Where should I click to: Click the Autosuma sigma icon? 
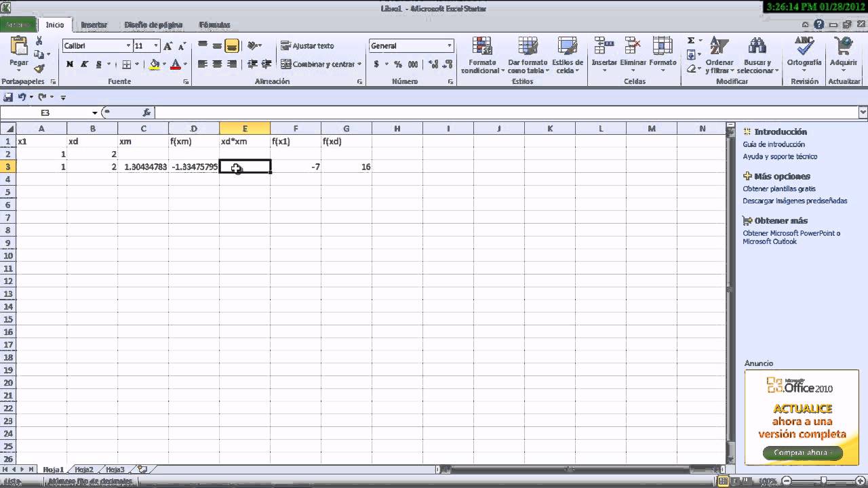pyautogui.click(x=691, y=41)
